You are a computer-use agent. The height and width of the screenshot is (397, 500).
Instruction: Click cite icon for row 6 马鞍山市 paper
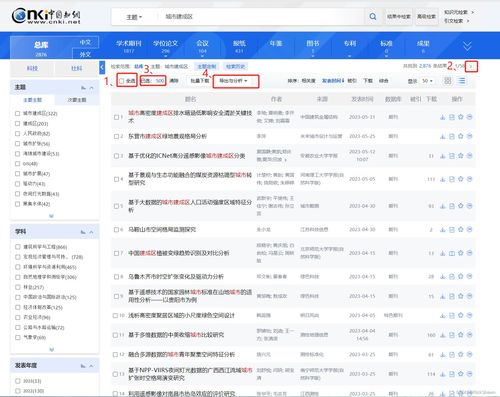pos(469,229)
